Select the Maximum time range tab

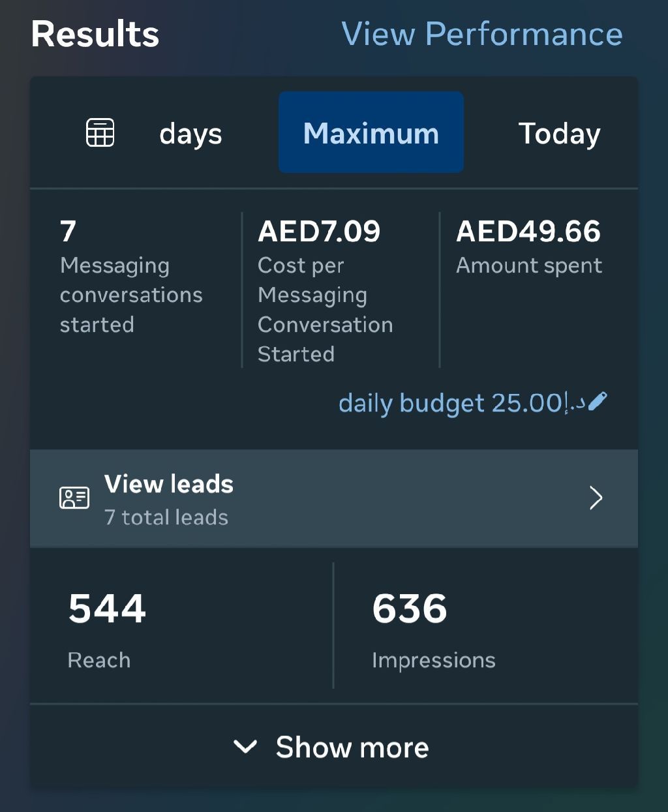tap(371, 132)
